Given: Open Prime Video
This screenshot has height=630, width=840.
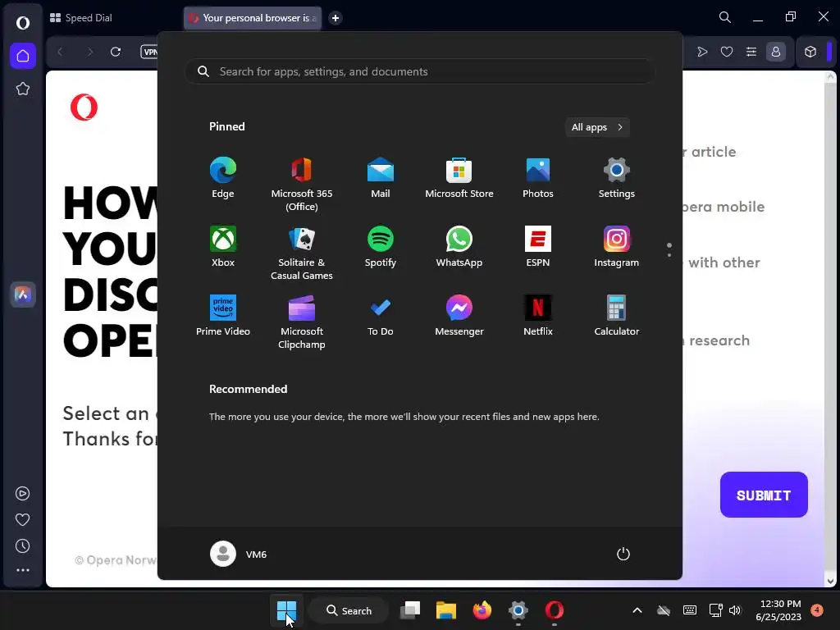Looking at the screenshot, I should coord(223,316).
